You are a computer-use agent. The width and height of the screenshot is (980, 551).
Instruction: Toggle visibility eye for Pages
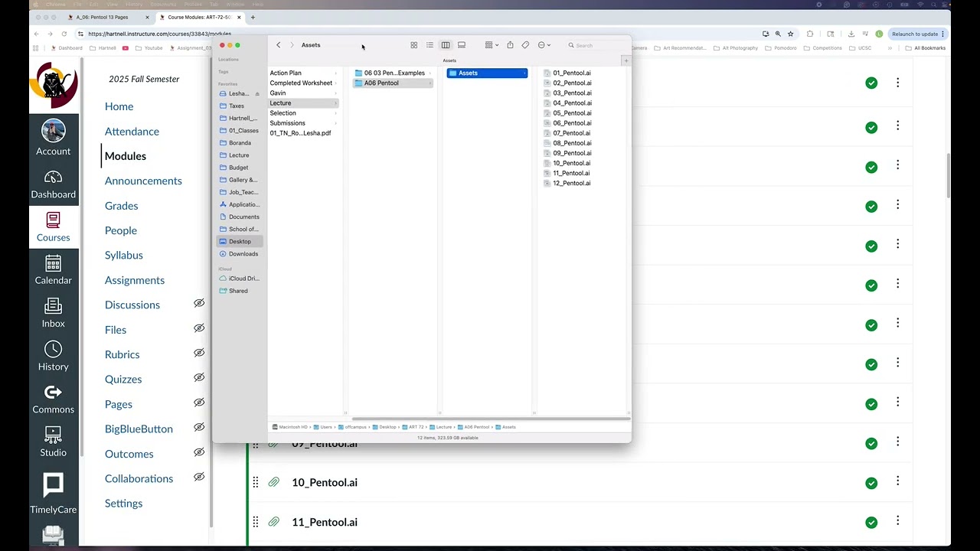click(x=199, y=403)
